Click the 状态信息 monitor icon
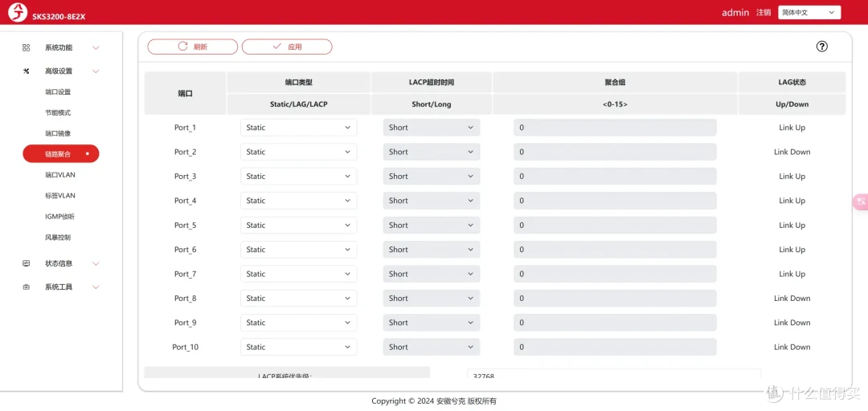This screenshot has height=411, width=868. pos(26,263)
